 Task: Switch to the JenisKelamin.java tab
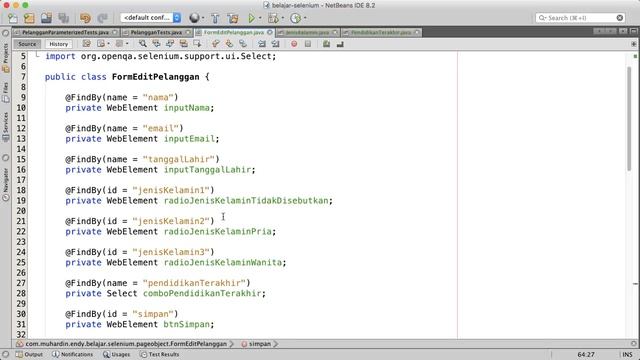(307, 32)
